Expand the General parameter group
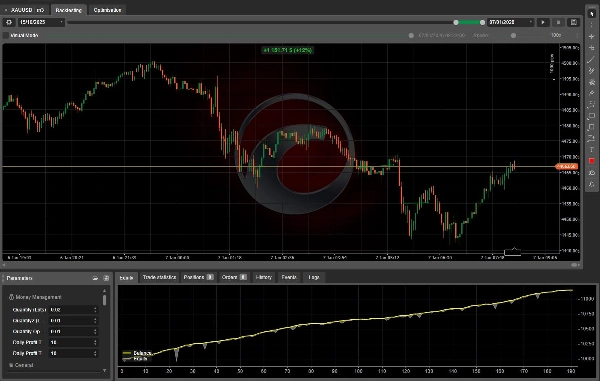Image resolution: width=600 pixels, height=381 pixels. 21,365
